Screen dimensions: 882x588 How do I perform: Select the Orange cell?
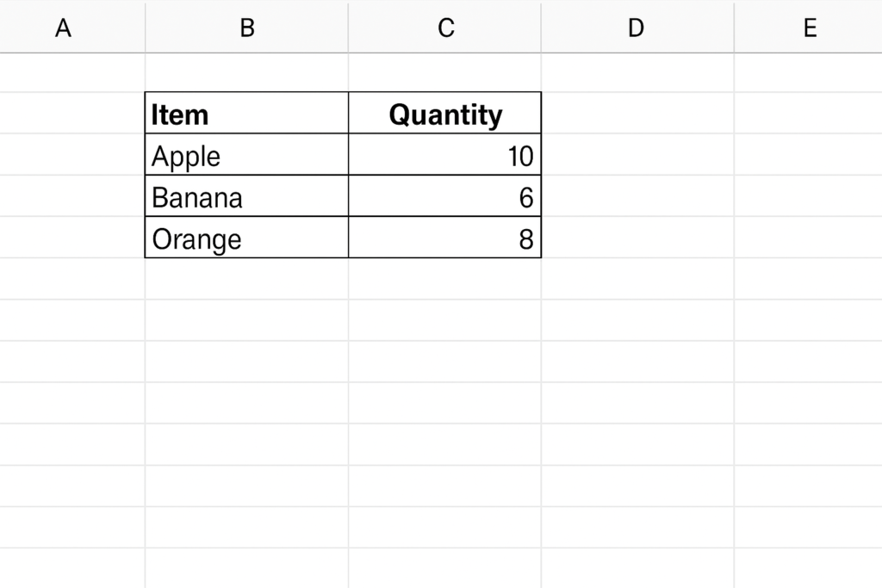pos(246,238)
